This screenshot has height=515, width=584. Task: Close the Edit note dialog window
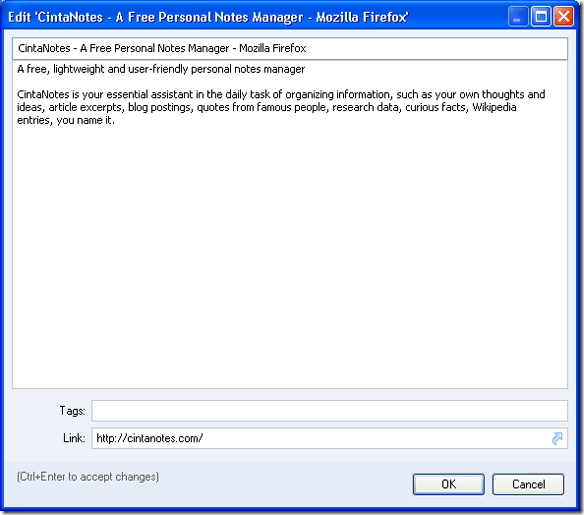click(x=564, y=17)
